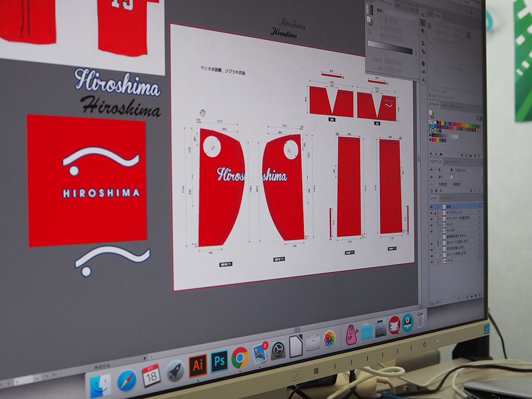Click the links chain panel icon
This screenshot has height=399, width=532.
[x=423, y=72]
